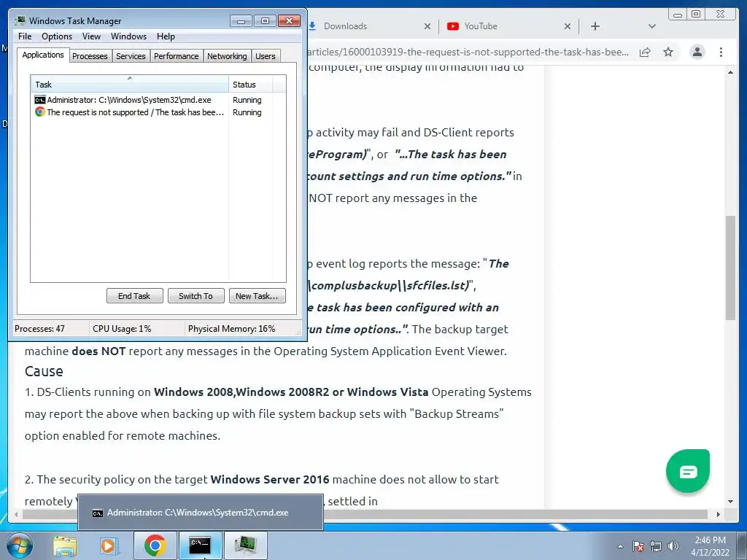Click the cmd.exe icon in task list
Image resolution: width=747 pixels, height=560 pixels.
click(x=40, y=100)
